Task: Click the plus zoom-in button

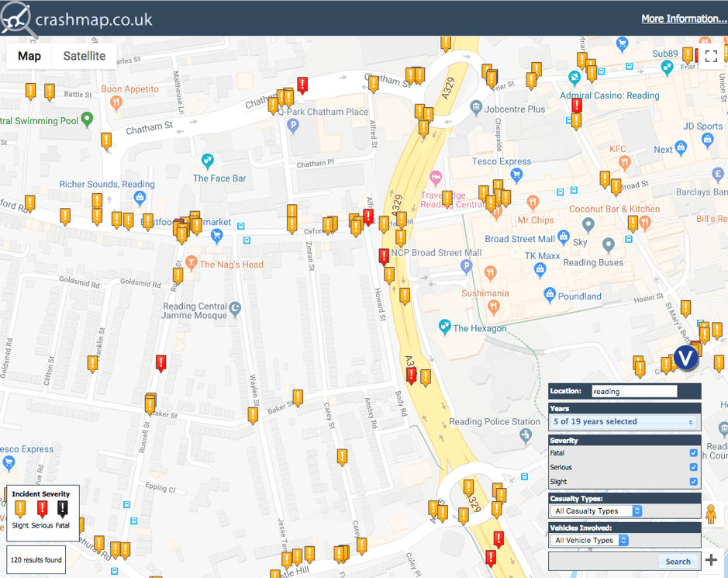Action: (x=711, y=560)
